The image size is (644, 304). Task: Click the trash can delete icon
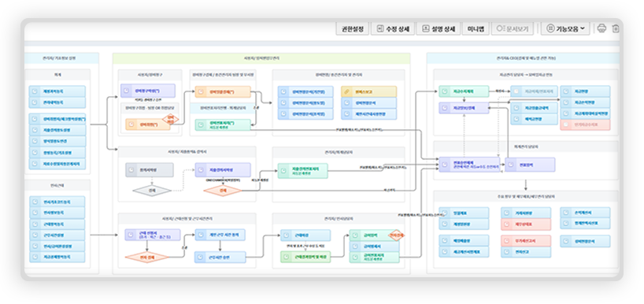[615, 29]
